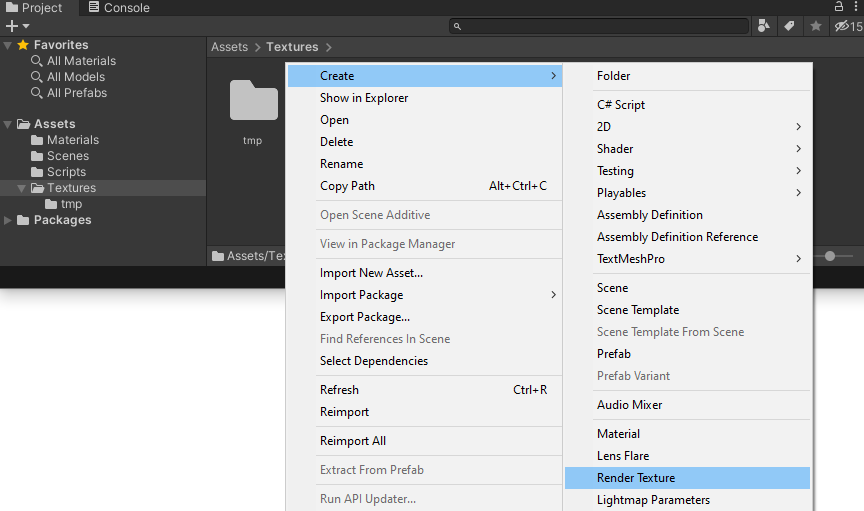Viewport: 864px width, 511px height.
Task: Click the Search by Label tag icon
Action: pyautogui.click(x=790, y=26)
